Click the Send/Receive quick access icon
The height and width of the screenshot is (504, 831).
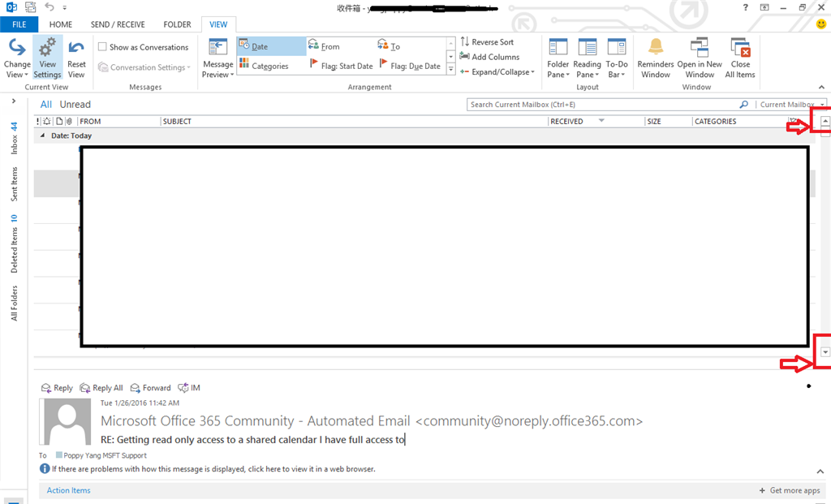[31, 7]
